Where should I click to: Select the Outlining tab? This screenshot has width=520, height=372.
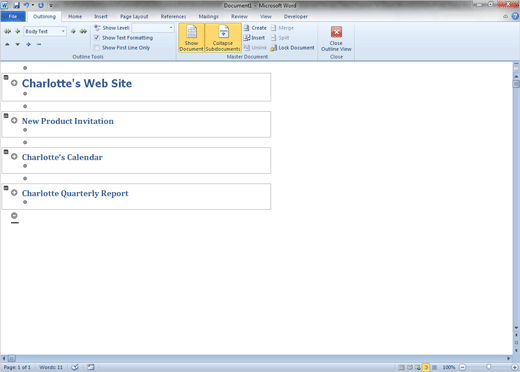pyautogui.click(x=44, y=16)
